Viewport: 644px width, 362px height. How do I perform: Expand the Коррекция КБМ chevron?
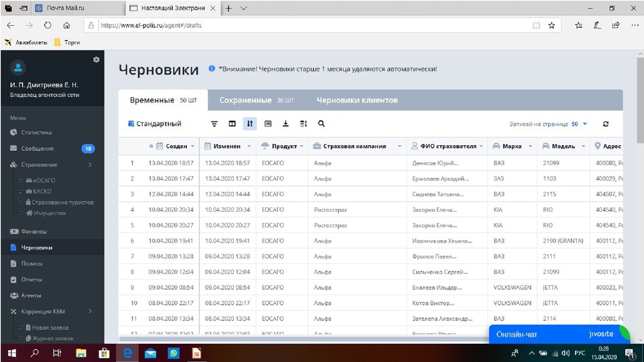click(90, 311)
